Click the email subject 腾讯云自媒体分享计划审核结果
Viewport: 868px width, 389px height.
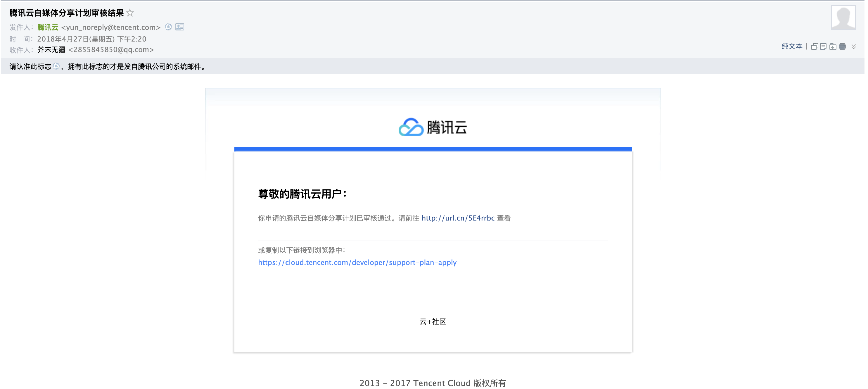pos(66,13)
